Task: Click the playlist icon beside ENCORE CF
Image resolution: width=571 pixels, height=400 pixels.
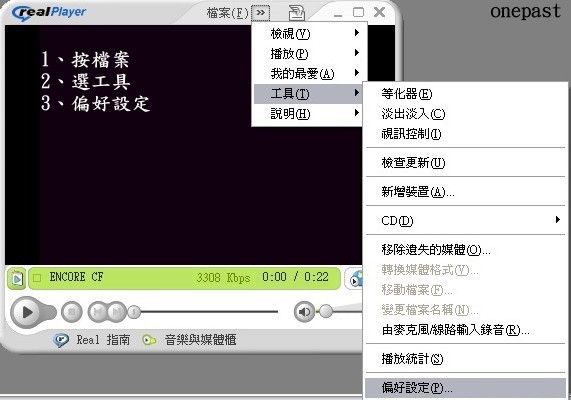Action: (x=16, y=279)
